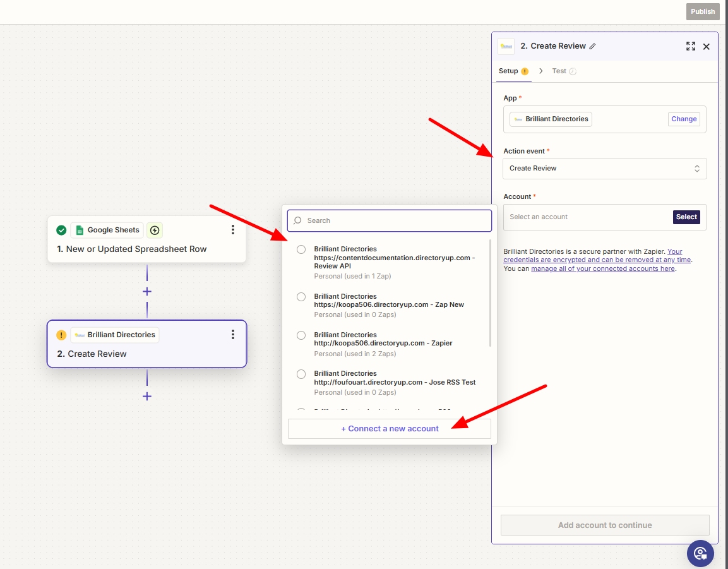Close the Create Review panel
728x569 pixels.
point(706,47)
